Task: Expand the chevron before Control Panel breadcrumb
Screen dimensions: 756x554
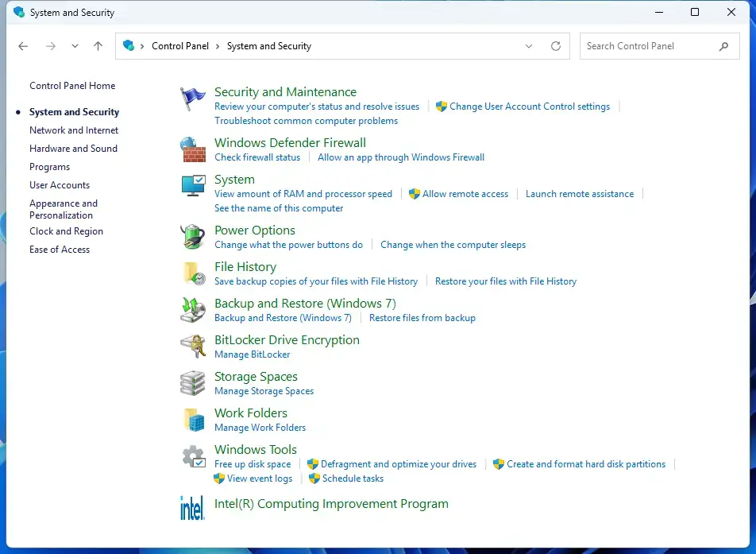Action: [142, 46]
